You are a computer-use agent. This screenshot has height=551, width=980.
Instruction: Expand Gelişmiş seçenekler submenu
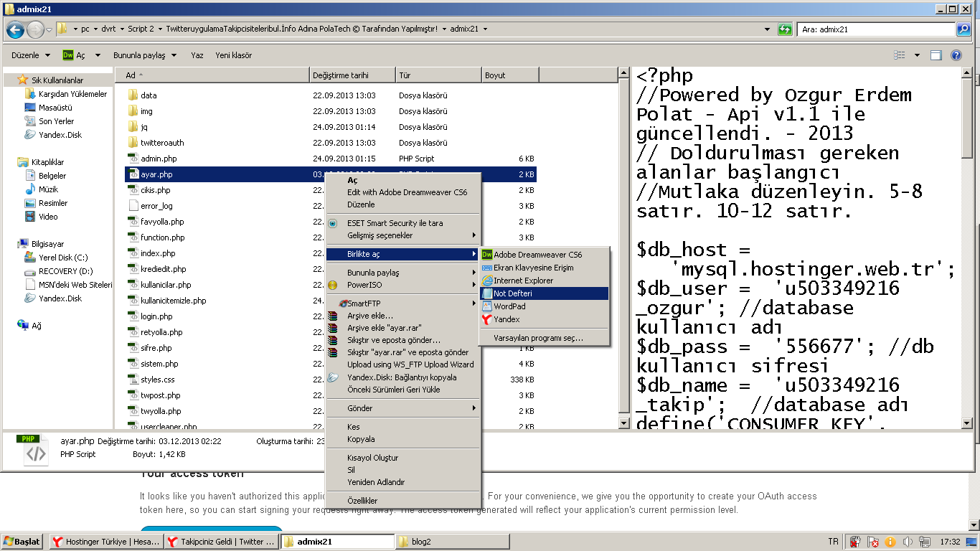[x=402, y=235]
